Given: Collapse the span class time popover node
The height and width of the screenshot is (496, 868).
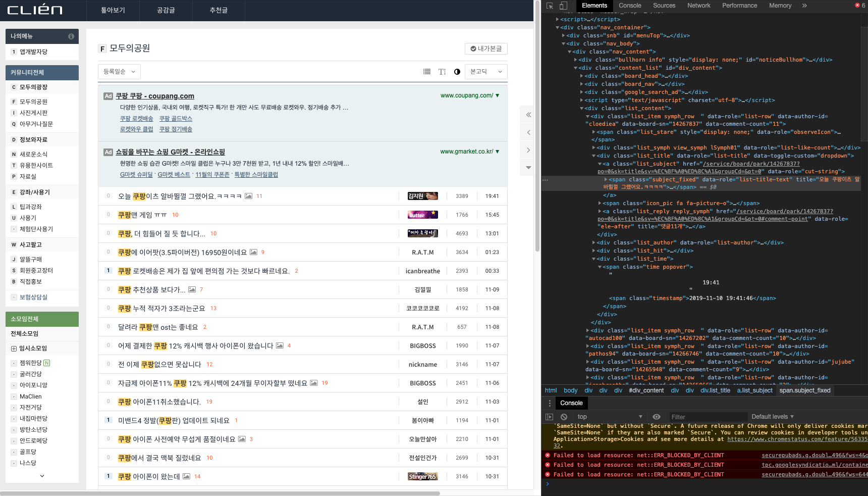Looking at the screenshot, I should tap(600, 267).
